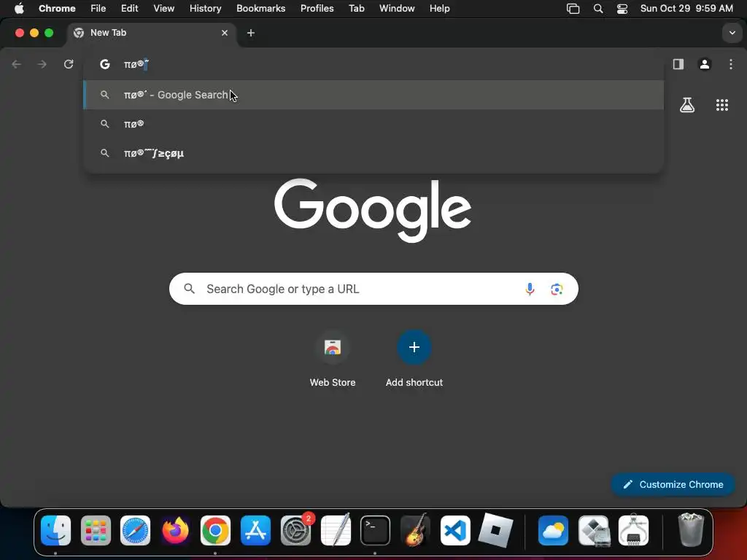
Task: Add a new shortcut tile
Action: click(414, 359)
